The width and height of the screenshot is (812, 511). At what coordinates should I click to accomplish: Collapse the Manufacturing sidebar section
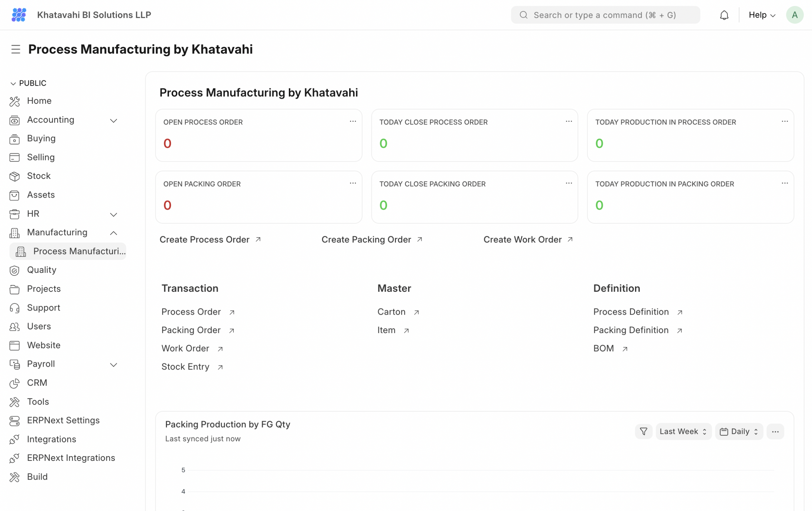pyautogui.click(x=114, y=233)
